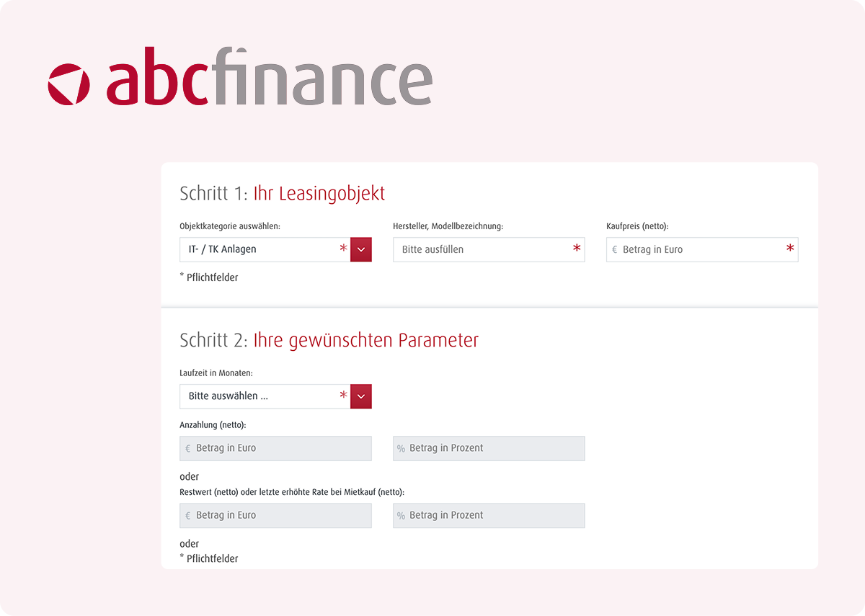
Task: Click the 'Pflichtfelder' note under Schritt 2
Action: click(209, 558)
